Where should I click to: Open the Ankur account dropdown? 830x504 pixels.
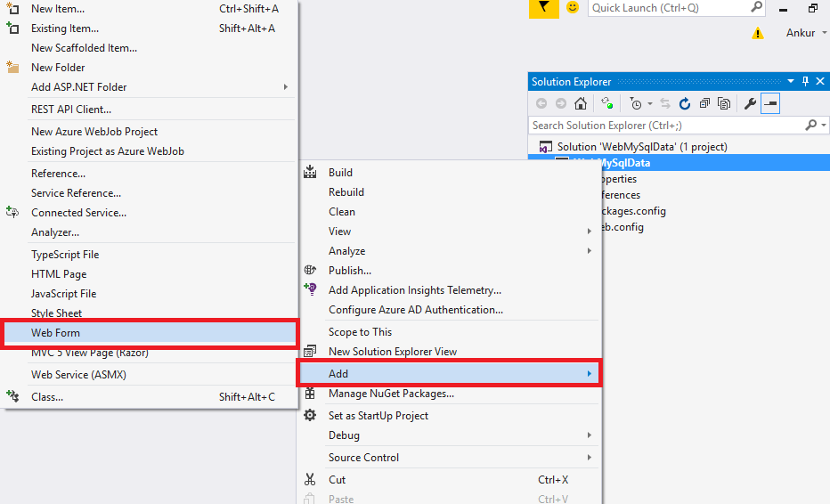point(824,33)
